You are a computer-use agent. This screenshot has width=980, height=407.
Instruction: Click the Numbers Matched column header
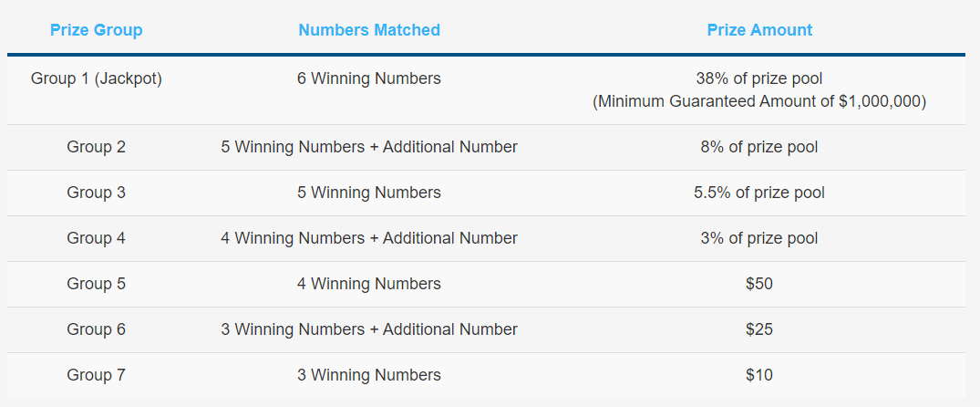(x=368, y=30)
